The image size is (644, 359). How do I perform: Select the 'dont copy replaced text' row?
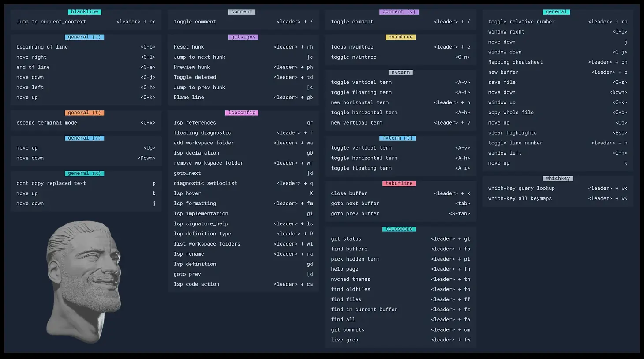point(86,183)
